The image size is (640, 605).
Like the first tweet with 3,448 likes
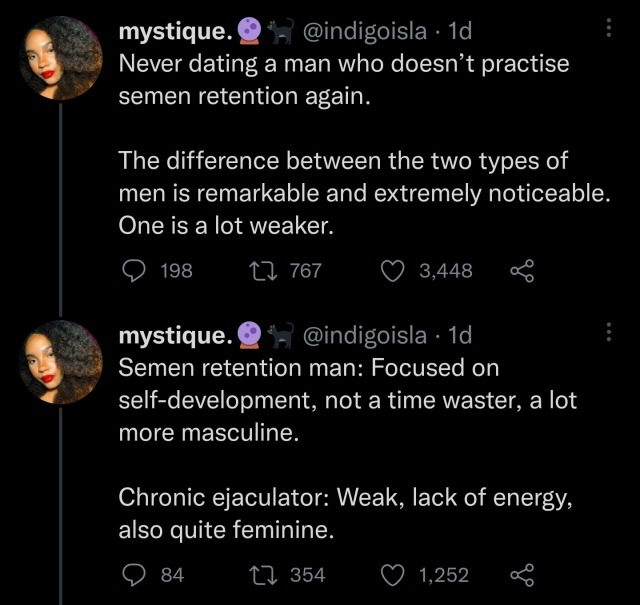396,270
